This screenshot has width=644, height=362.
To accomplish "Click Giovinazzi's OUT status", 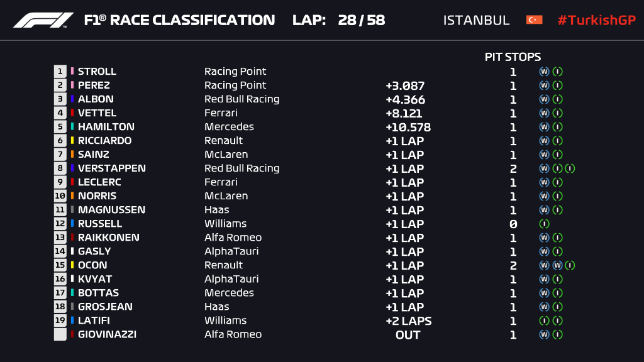I will click(408, 334).
